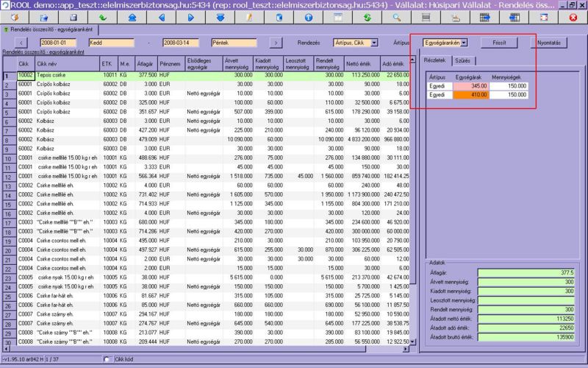This screenshot has height=368, width=588.
Task: Select the Cikk kód radio button
Action: (107, 359)
